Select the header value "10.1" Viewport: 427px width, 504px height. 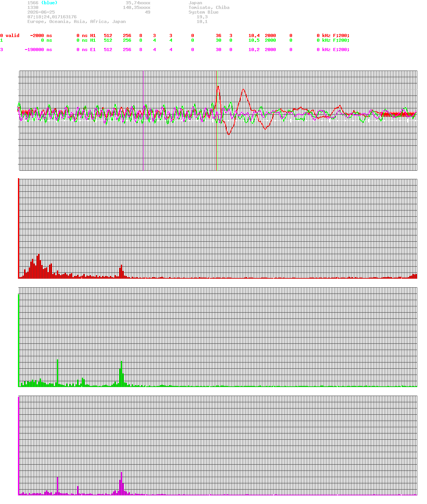point(202,21)
